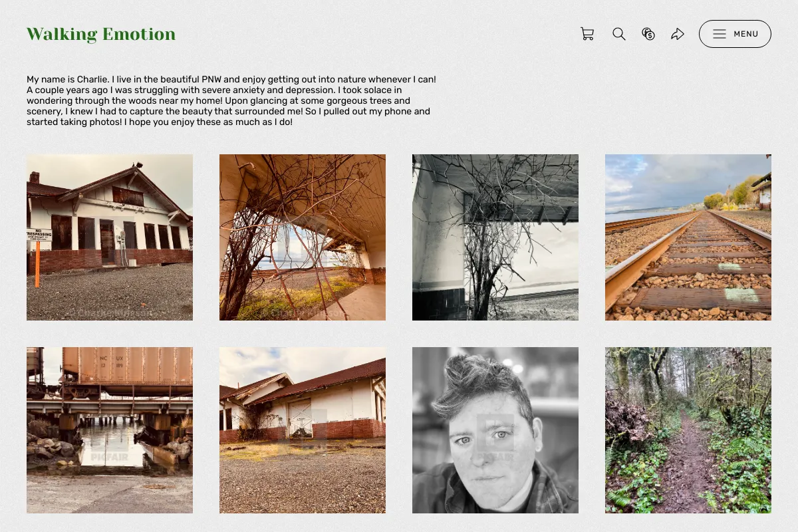
Task: Open the shopping cart icon
Action: (587, 34)
